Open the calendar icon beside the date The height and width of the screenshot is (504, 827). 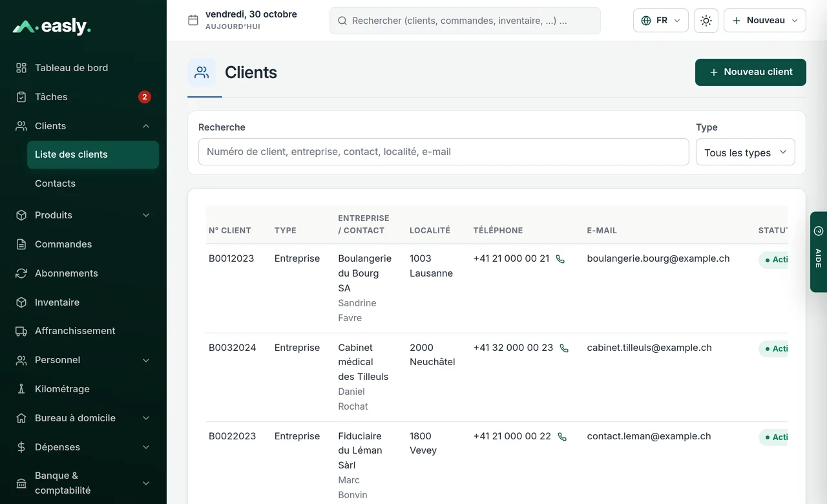193,20
